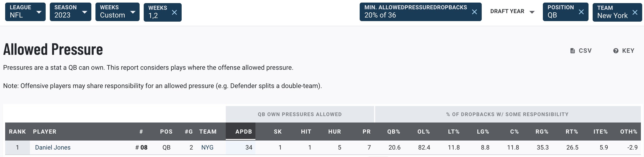The height and width of the screenshot is (157, 644).
Task: Download the report via CSV icon
Action: click(573, 51)
